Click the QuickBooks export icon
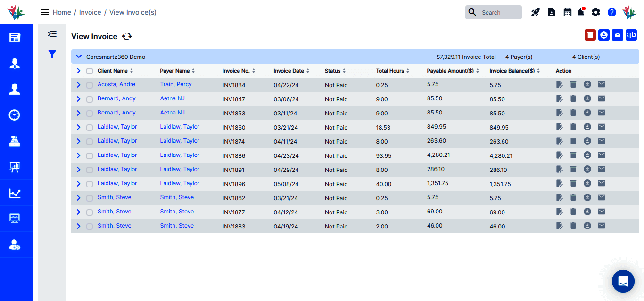This screenshot has height=301, width=644. pyautogui.click(x=631, y=35)
